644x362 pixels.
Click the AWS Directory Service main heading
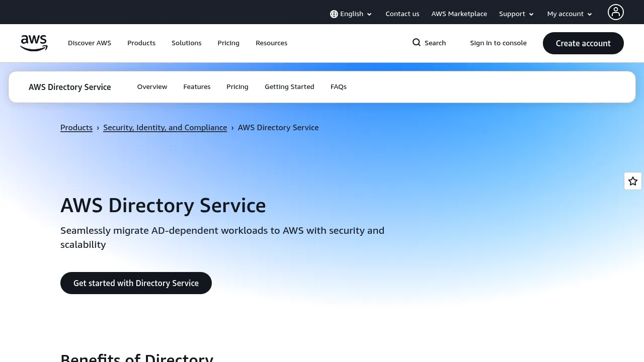[163, 206]
